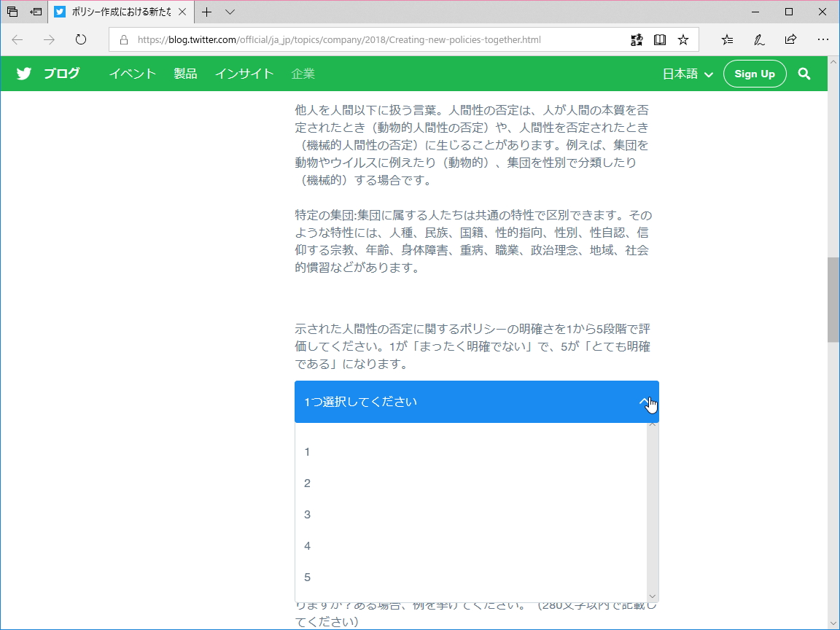Open the Hub favorites list icon
The width and height of the screenshot is (840, 630).
pos(727,40)
